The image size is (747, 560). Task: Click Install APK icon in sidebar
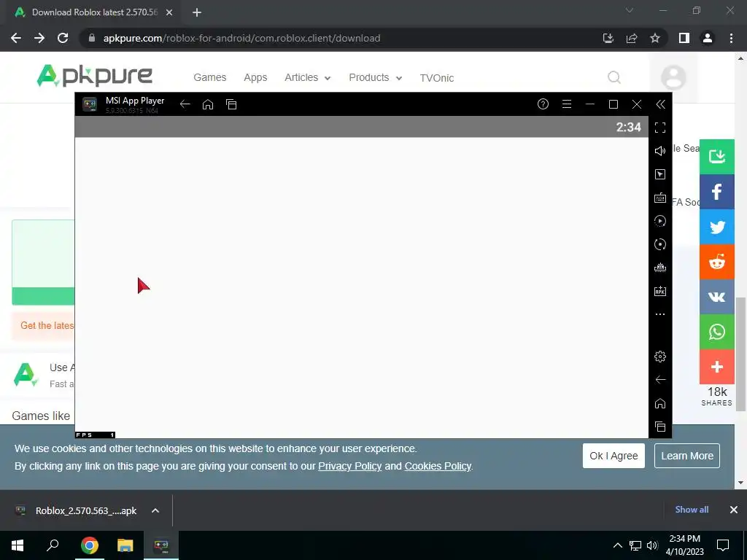coord(660,291)
